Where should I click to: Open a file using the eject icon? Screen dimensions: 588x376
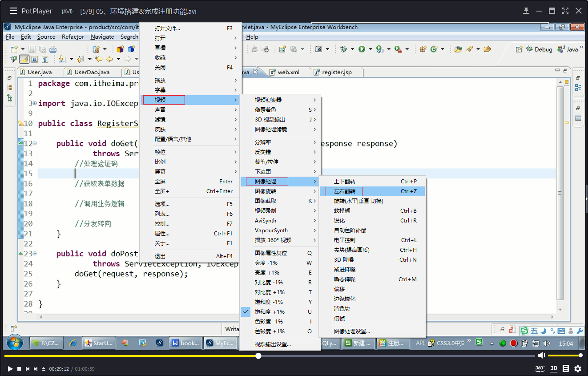pyautogui.click(x=44, y=369)
